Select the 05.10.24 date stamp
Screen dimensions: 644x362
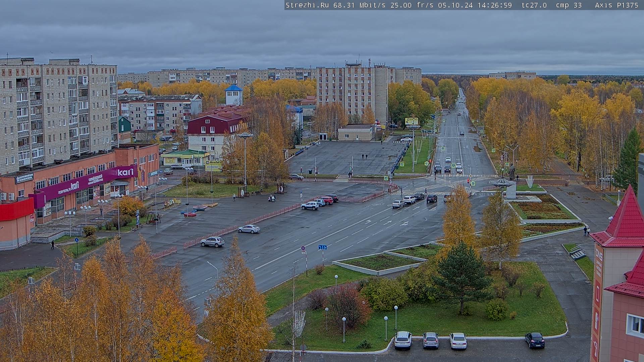pos(455,5)
